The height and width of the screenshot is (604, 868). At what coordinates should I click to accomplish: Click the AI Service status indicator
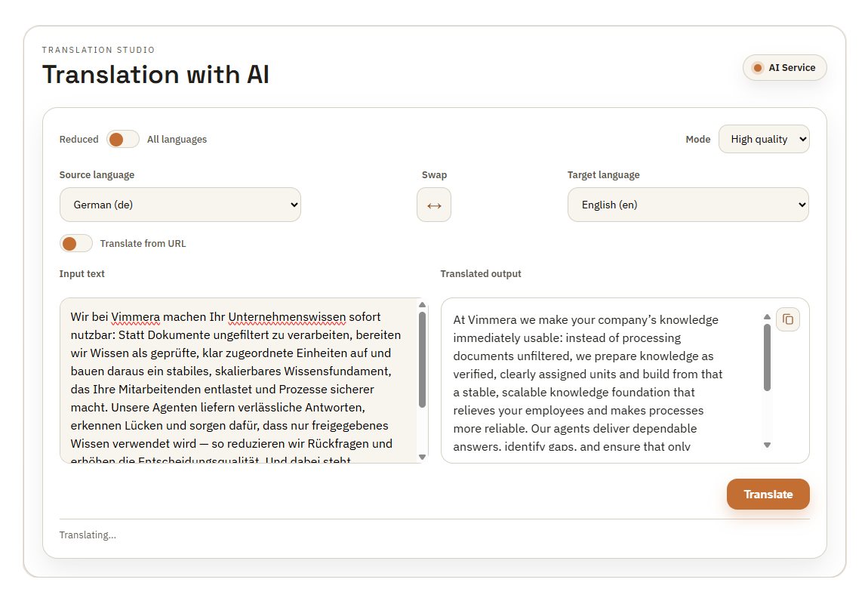(785, 68)
